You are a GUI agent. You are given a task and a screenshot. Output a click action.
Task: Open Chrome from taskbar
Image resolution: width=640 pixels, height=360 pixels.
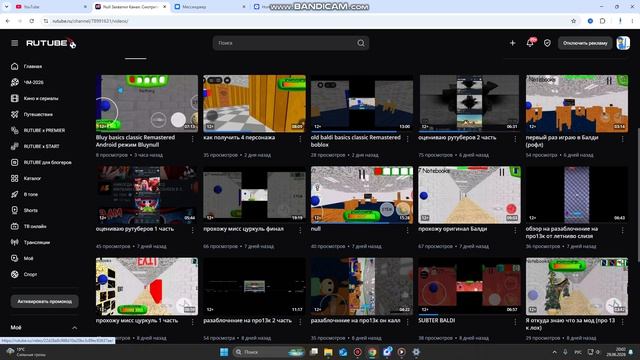[x=372, y=352]
